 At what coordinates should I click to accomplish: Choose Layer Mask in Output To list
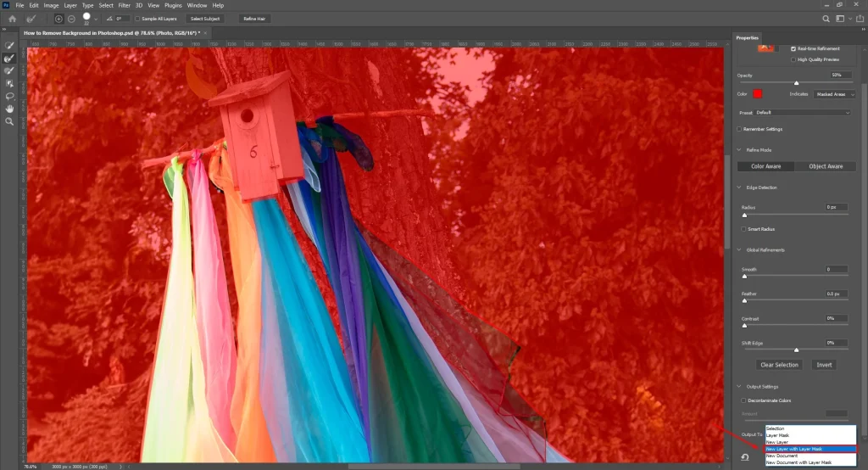pyautogui.click(x=810, y=435)
